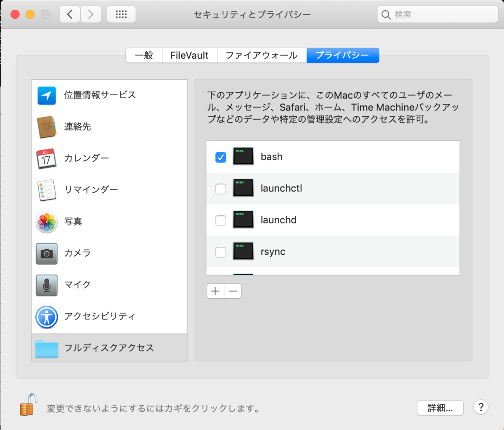Switch to the ファイアウォール tab

[262, 55]
